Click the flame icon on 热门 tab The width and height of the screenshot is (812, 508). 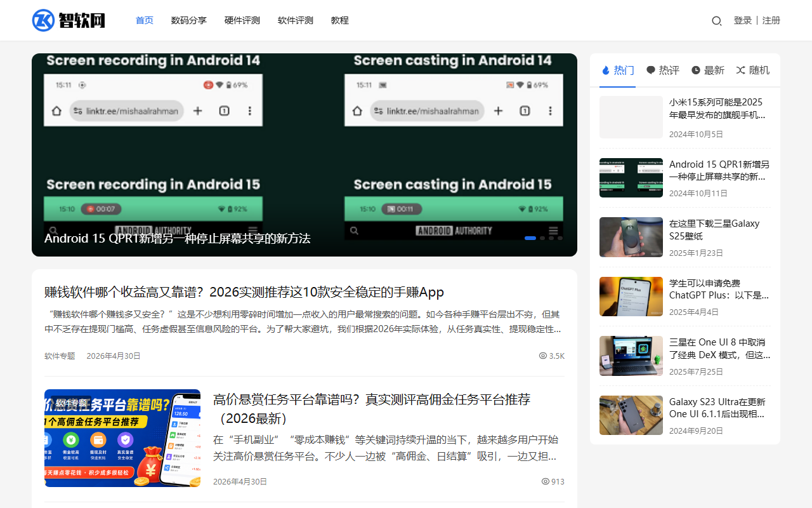click(605, 70)
